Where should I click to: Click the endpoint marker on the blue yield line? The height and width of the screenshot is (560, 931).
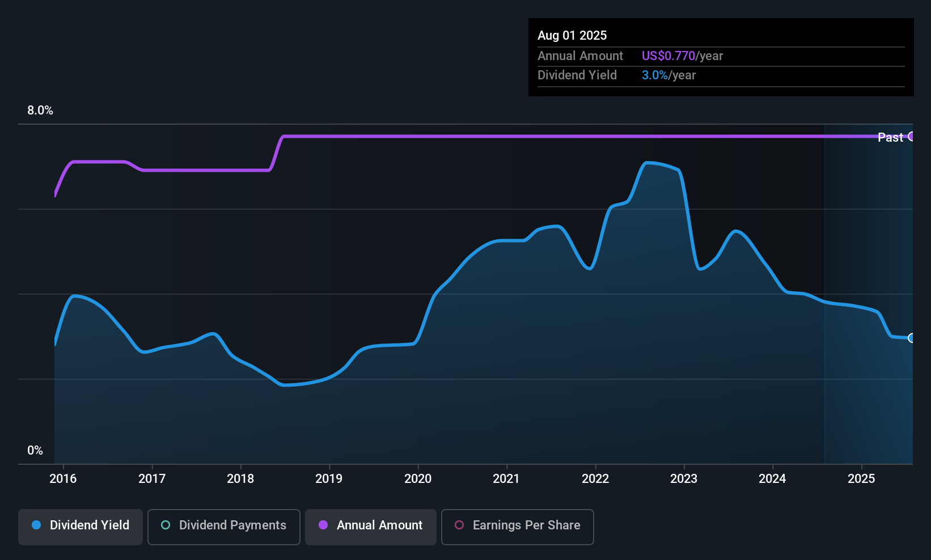pos(912,338)
